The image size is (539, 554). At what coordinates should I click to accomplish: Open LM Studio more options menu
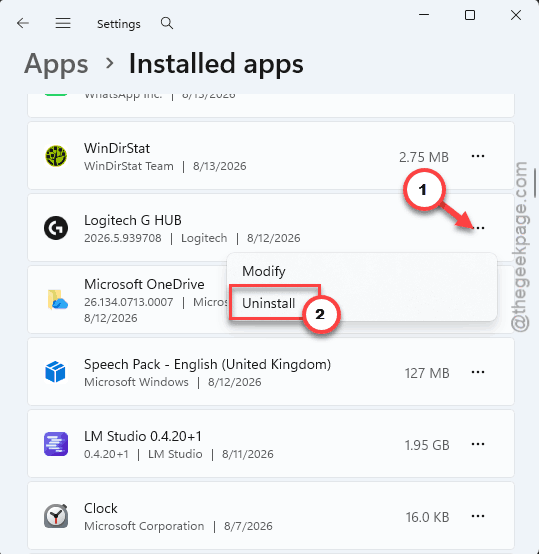[478, 444]
